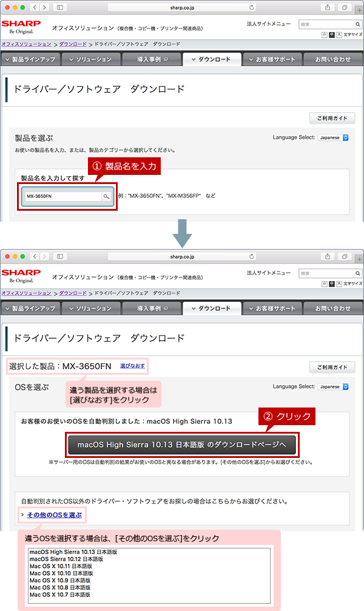This screenshot has width=364, height=611.
Task: Select macOS High Sierra 10.13 日本語版 list row
Action: pyautogui.click(x=73, y=551)
